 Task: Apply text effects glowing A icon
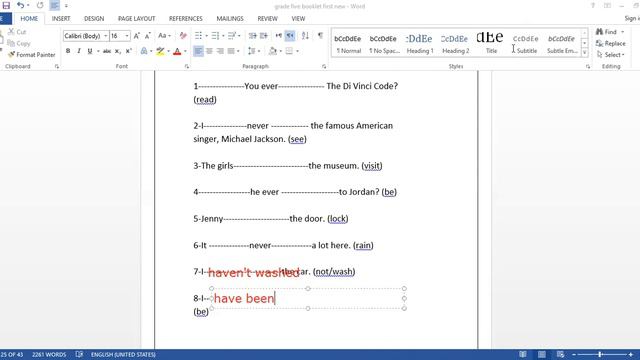click(x=144, y=51)
